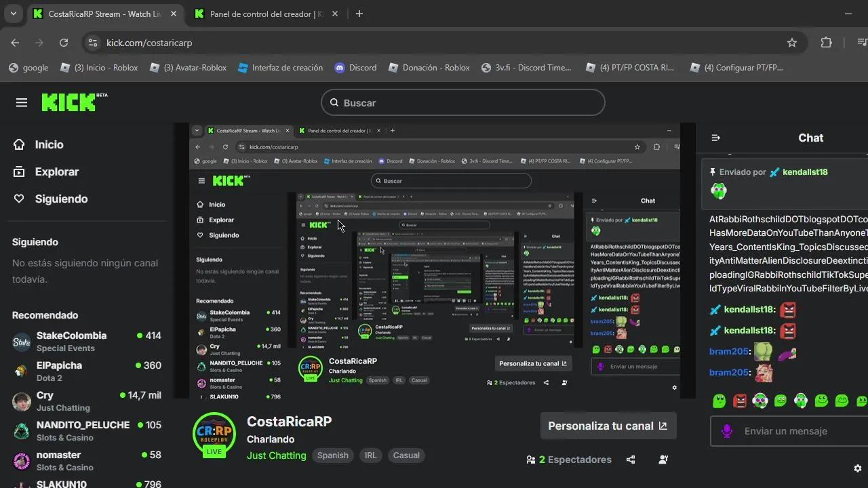Collapse the Chat panel using header icon
Viewport: 868px width, 488px height.
pos(715,138)
